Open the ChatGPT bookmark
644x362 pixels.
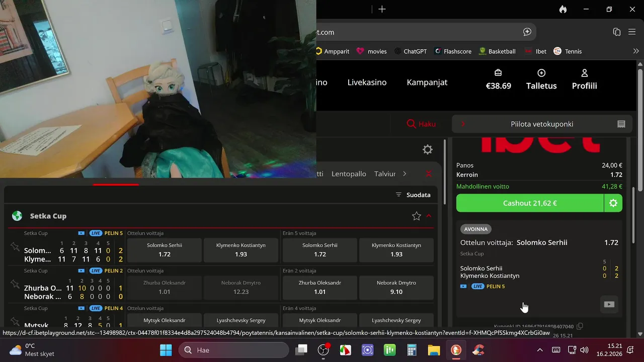(x=411, y=51)
